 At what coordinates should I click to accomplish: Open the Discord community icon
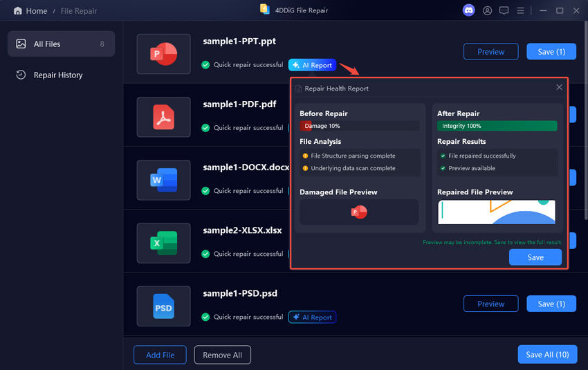(x=468, y=10)
